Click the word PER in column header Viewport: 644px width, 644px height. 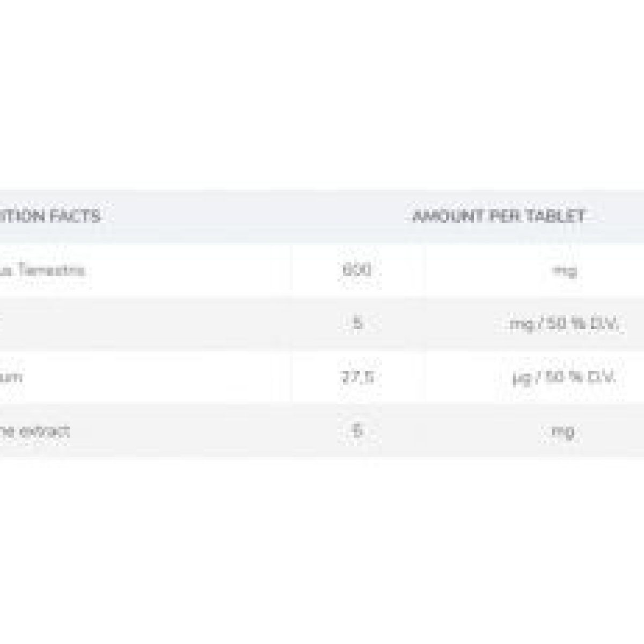tap(504, 216)
